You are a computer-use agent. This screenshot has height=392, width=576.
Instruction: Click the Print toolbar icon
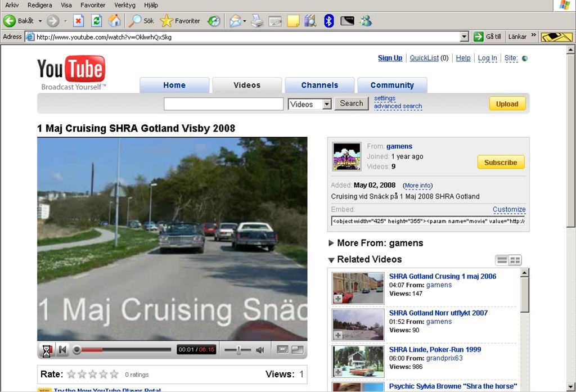[x=257, y=21]
